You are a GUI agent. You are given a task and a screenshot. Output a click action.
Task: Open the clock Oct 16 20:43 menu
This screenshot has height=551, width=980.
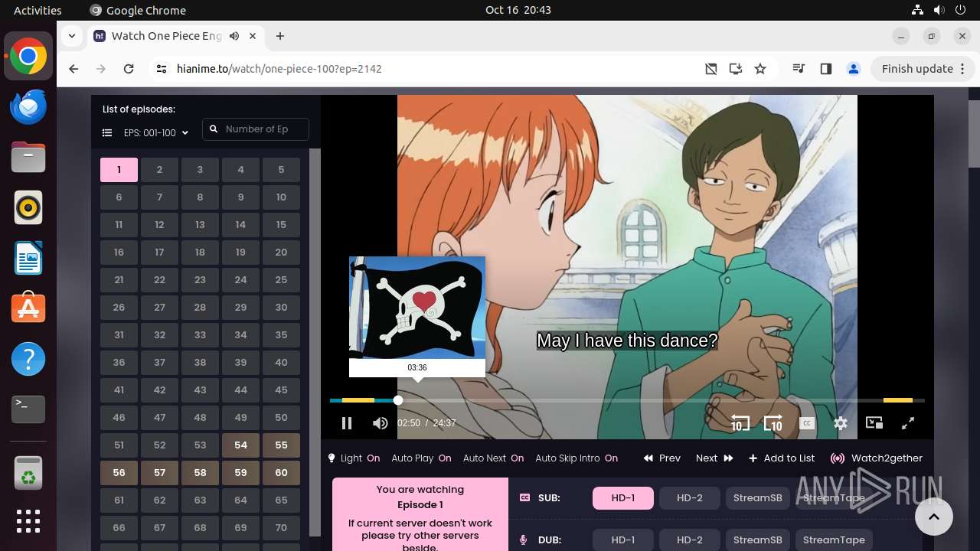click(518, 10)
